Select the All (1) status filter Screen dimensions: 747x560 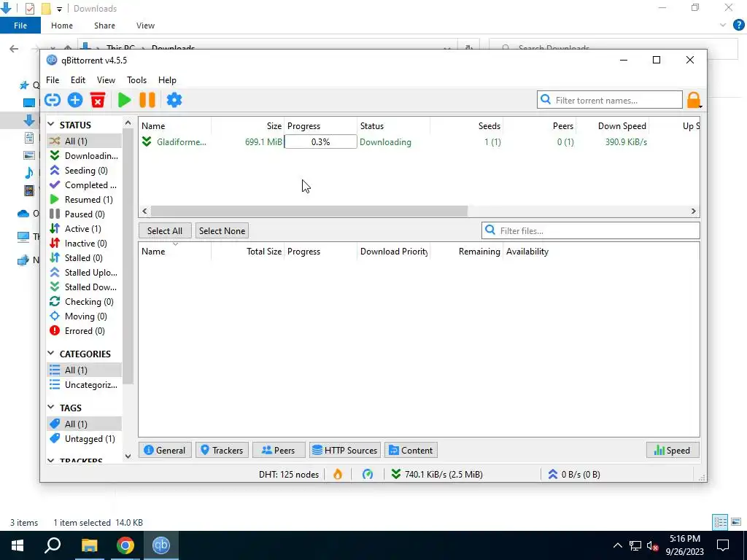click(x=85, y=141)
